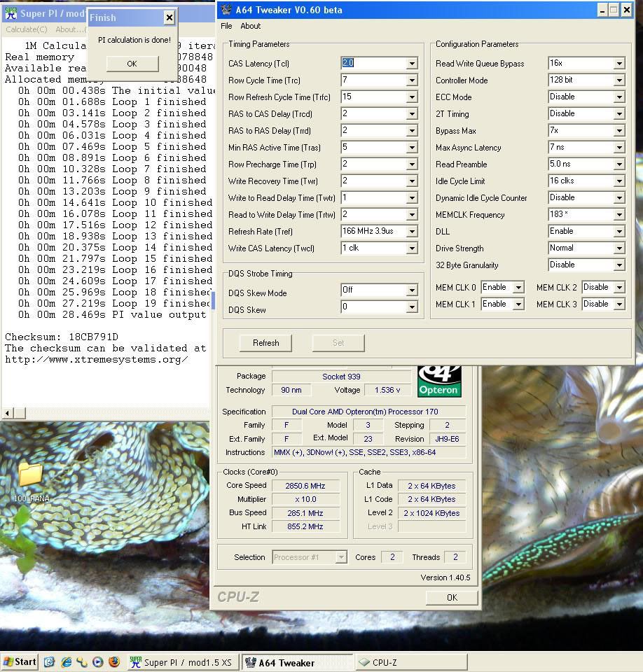Click the Opteron logo in CPU-Z
The height and width of the screenshot is (672, 643).
point(439,381)
